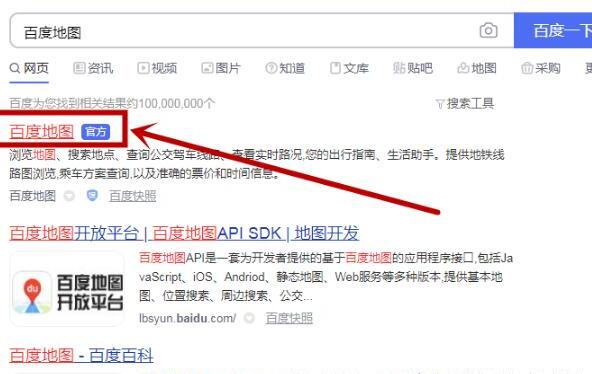Click the result count text 100,000,000个
Viewport: 592px width, 374px height.
click(177, 103)
